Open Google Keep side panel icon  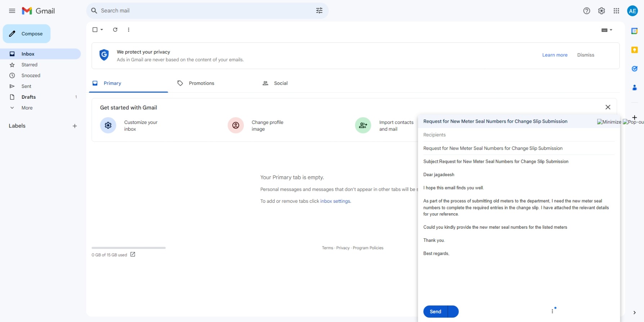635,50
